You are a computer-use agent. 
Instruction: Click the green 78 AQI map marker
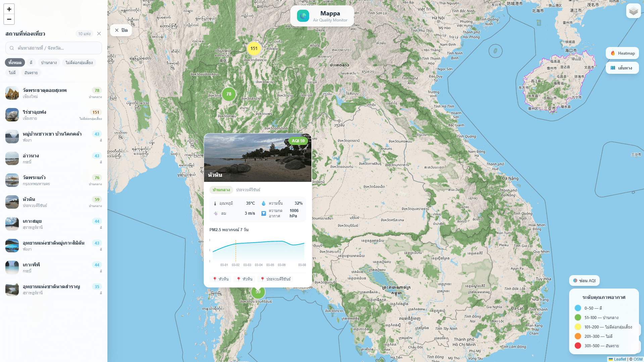click(229, 94)
